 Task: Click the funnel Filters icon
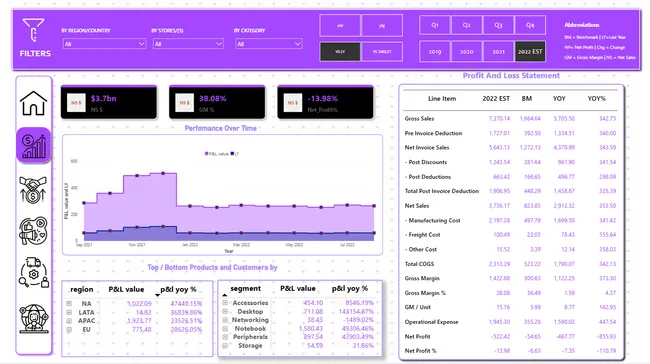(34, 30)
